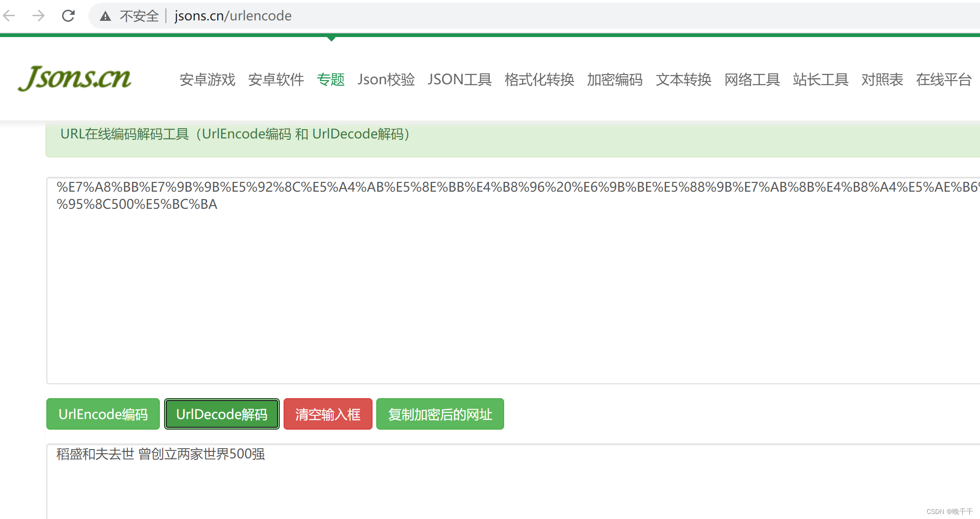980x519 pixels.
Task: Open the 站长工具 menu
Action: [x=821, y=80]
